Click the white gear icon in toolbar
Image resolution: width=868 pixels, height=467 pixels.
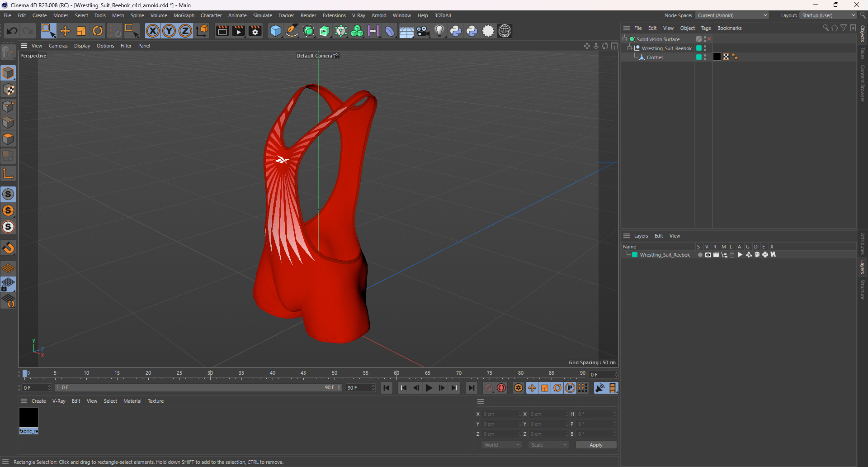click(488, 31)
